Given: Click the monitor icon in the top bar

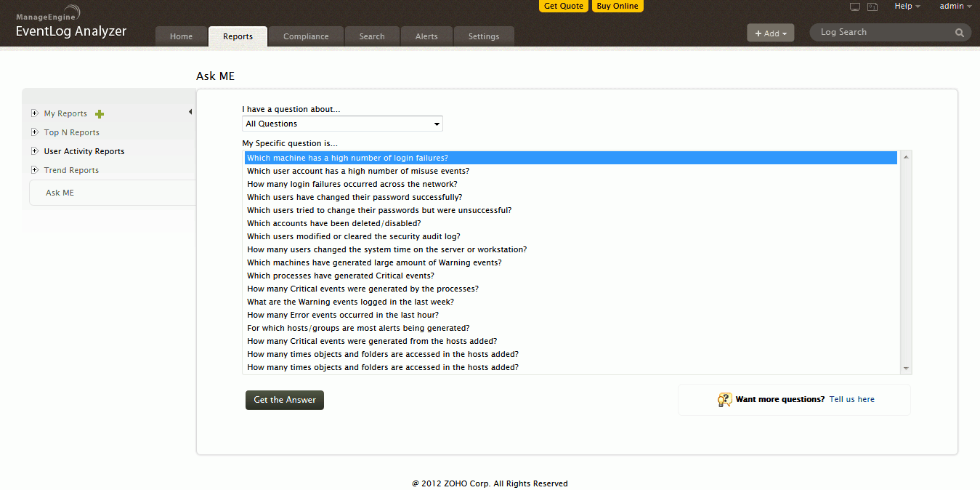Looking at the screenshot, I should click(855, 7).
